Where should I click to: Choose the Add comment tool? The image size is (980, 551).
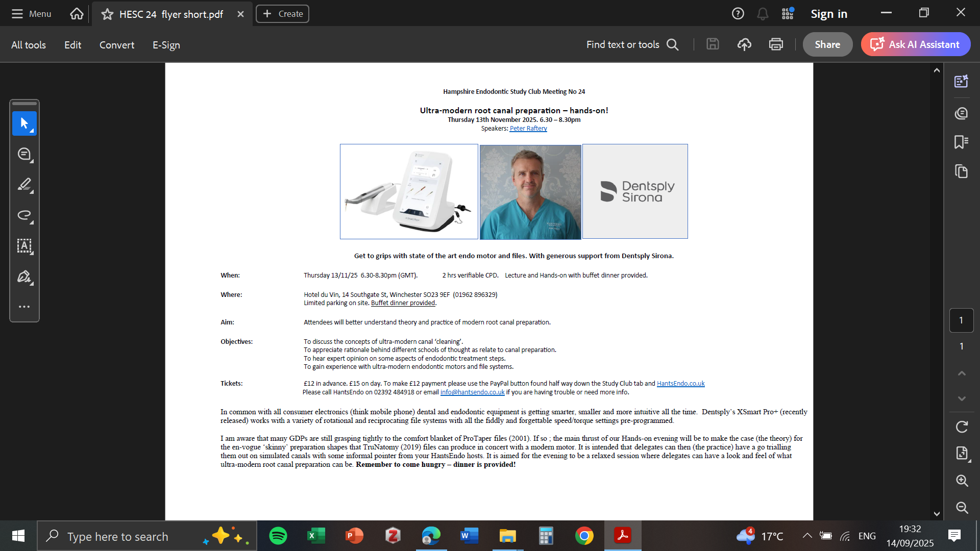click(24, 154)
